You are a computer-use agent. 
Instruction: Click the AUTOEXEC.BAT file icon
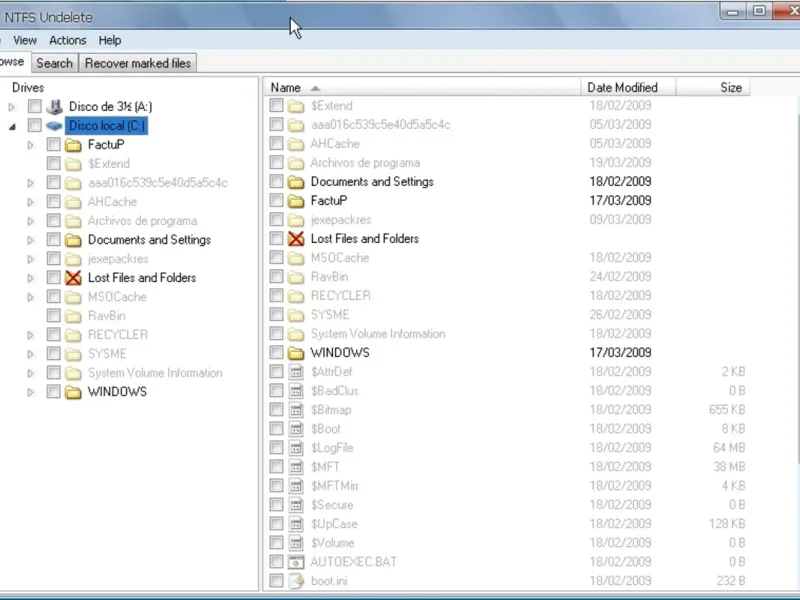pyautogui.click(x=296, y=562)
